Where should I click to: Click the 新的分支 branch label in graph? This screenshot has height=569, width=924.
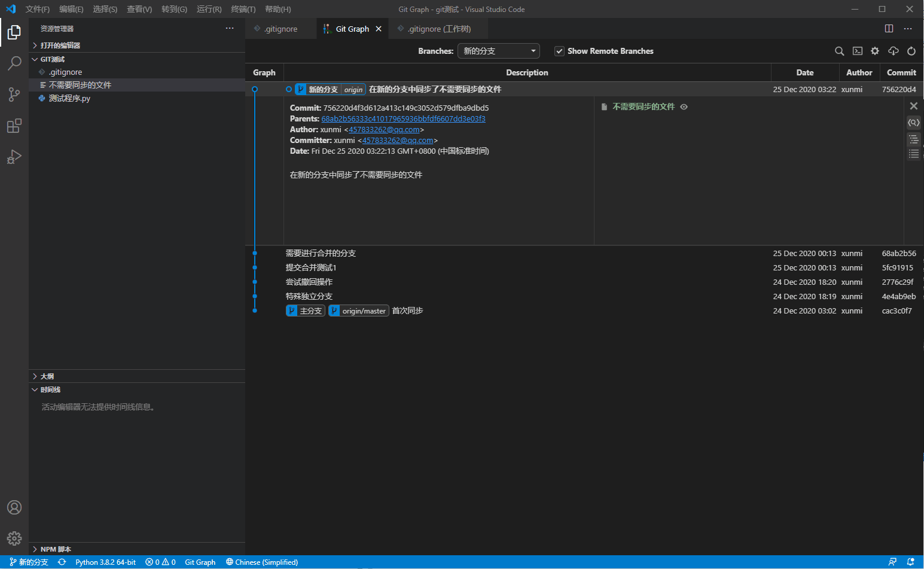coord(323,90)
